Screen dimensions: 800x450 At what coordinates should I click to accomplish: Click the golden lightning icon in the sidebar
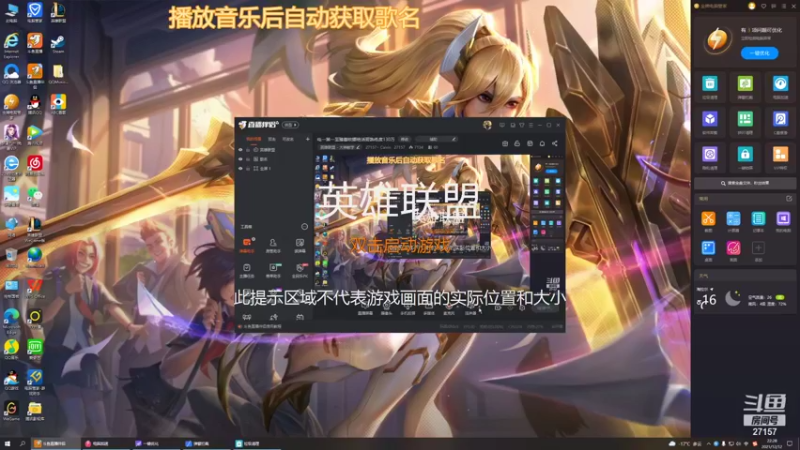(717, 40)
